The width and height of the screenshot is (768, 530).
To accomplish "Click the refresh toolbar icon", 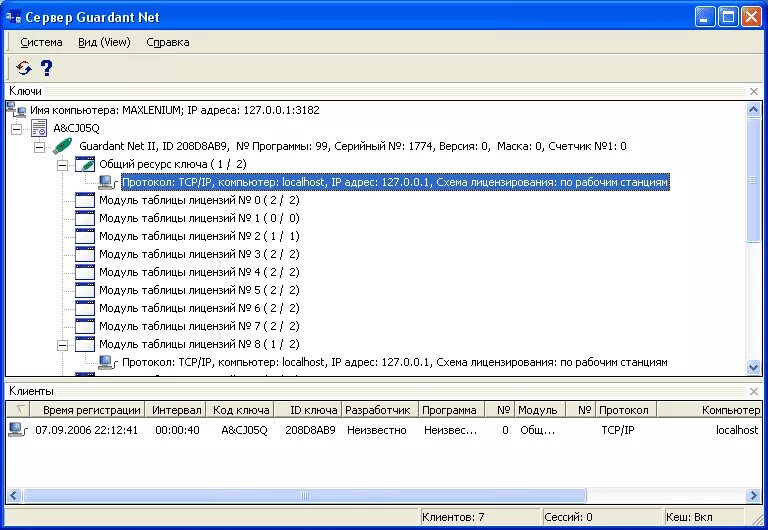I will tap(24, 68).
